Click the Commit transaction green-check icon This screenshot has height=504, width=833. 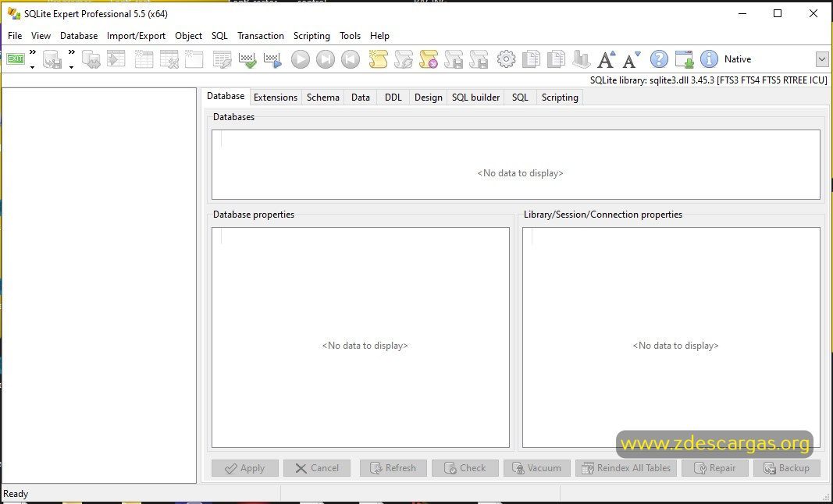click(x=247, y=59)
